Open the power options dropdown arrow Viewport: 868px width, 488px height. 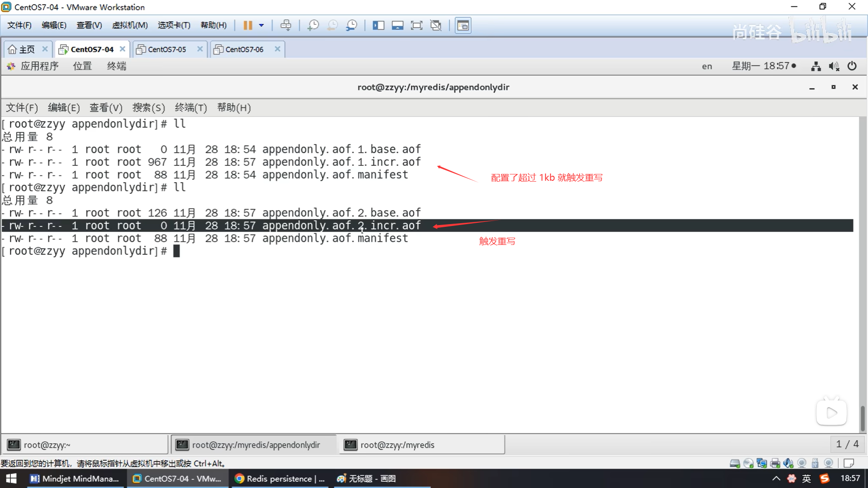pos(261,25)
